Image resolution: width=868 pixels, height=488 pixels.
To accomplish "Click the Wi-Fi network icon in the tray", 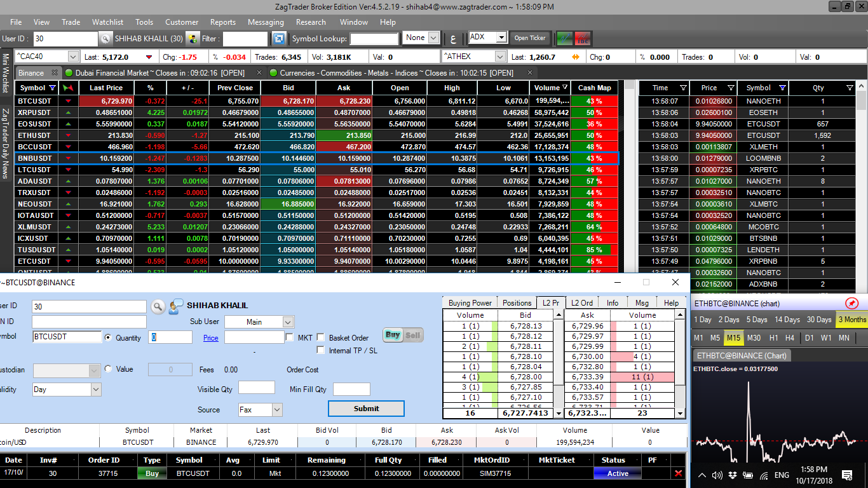I will [764, 475].
